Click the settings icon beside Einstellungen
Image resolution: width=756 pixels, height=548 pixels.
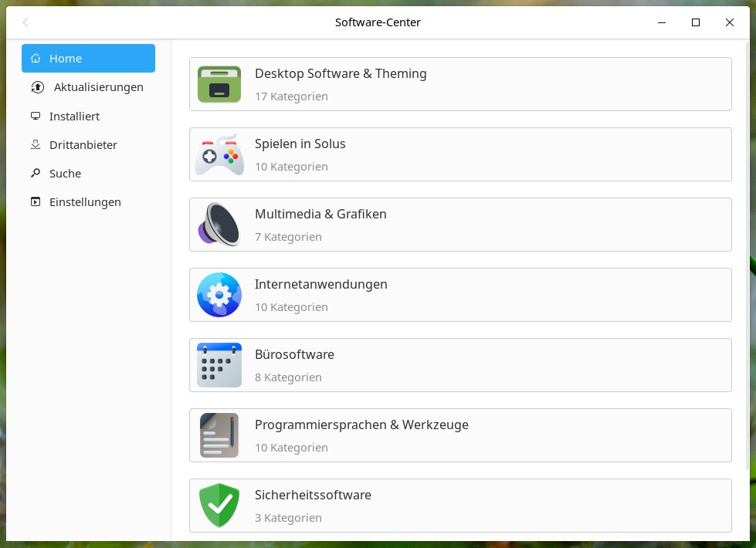tap(36, 202)
